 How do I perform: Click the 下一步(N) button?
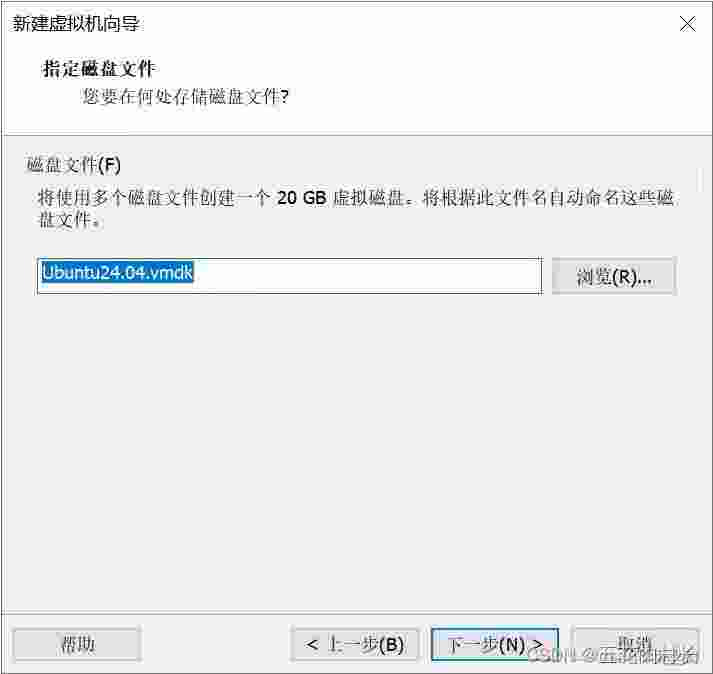[x=495, y=644]
